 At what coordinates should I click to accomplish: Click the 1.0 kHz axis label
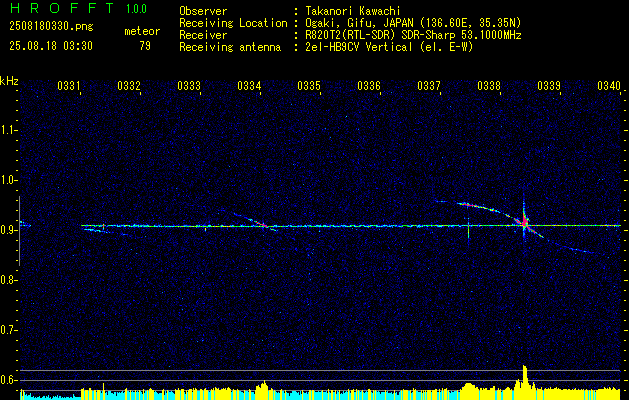pos(8,180)
